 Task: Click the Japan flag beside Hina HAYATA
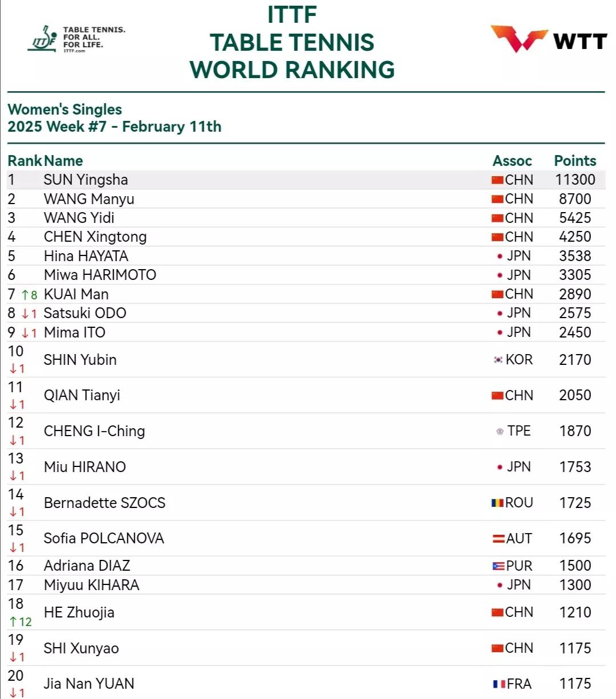click(x=500, y=256)
